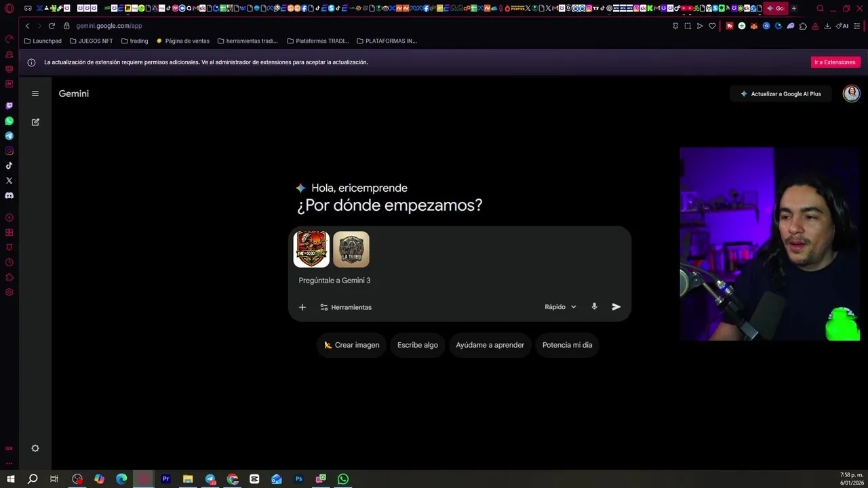Open the JUEGOS NFT bookmark folder

(91, 41)
